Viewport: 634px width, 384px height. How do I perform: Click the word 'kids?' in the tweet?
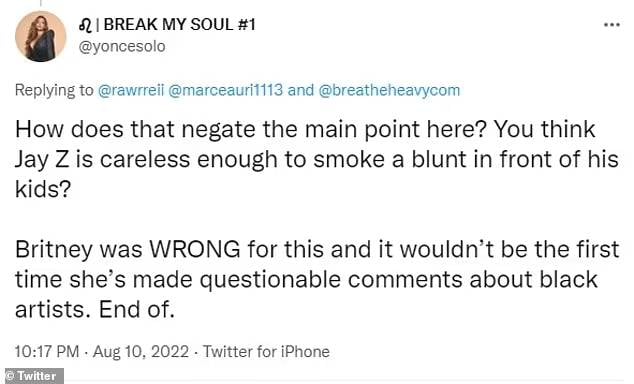tap(43, 189)
